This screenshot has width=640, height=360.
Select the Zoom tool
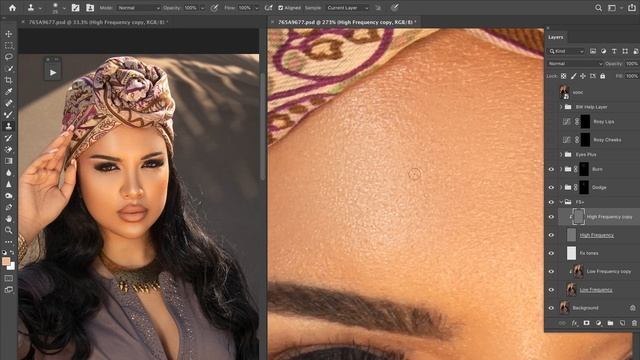coord(9,230)
